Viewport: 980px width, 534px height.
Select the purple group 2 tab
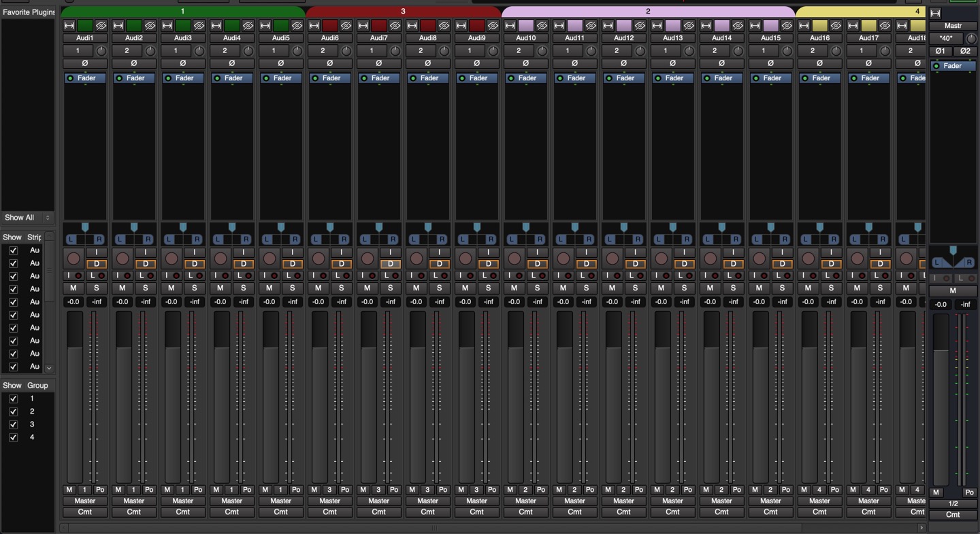point(647,12)
